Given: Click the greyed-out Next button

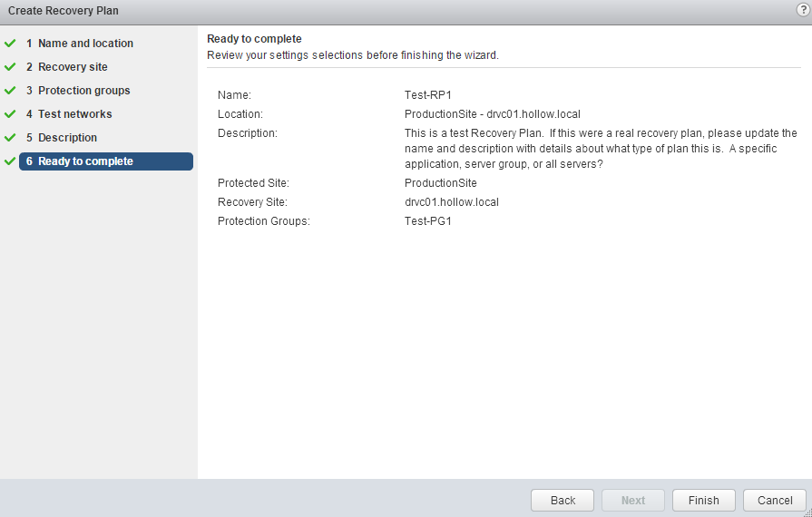Looking at the screenshot, I should point(633,501).
